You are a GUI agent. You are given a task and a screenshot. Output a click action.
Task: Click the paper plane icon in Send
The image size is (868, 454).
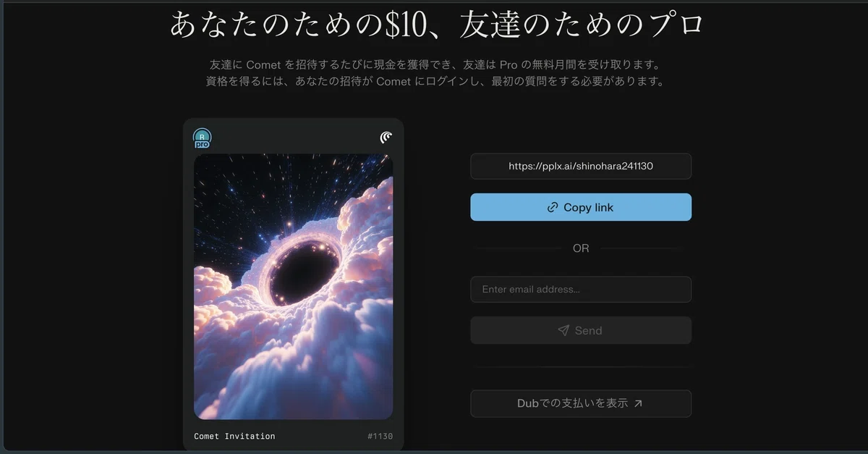(563, 330)
